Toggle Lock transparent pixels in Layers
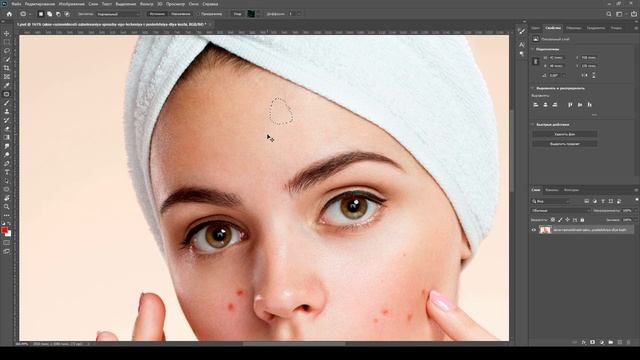Viewport: 640px width, 360px height. click(x=553, y=220)
